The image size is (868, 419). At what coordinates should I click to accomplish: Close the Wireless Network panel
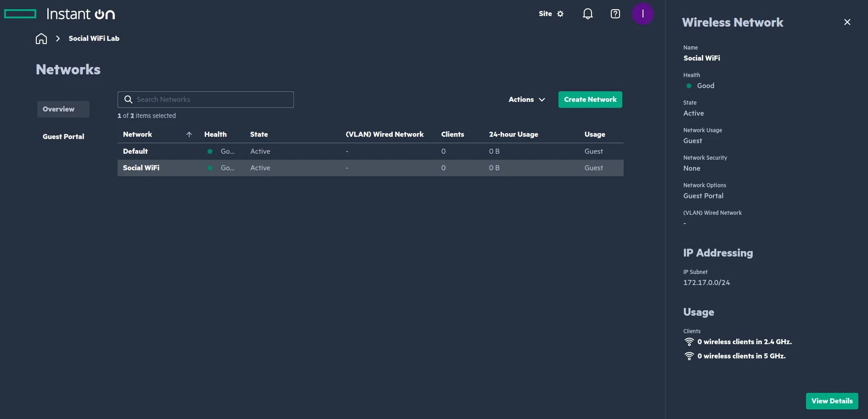pyautogui.click(x=847, y=22)
